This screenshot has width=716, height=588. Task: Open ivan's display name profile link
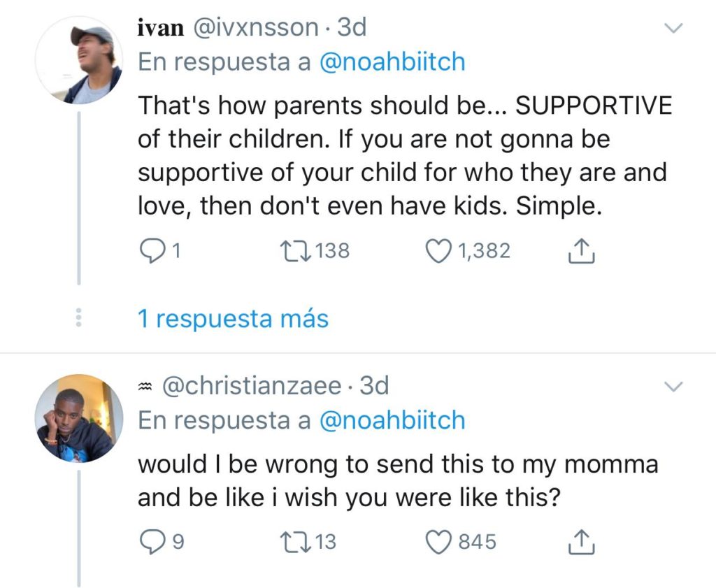tap(160, 28)
